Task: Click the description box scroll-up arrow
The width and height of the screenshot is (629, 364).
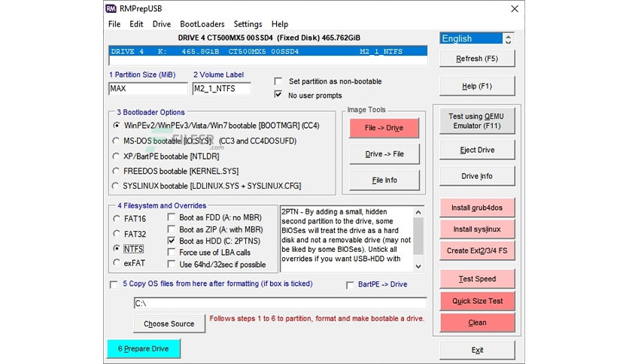Action: click(x=418, y=212)
